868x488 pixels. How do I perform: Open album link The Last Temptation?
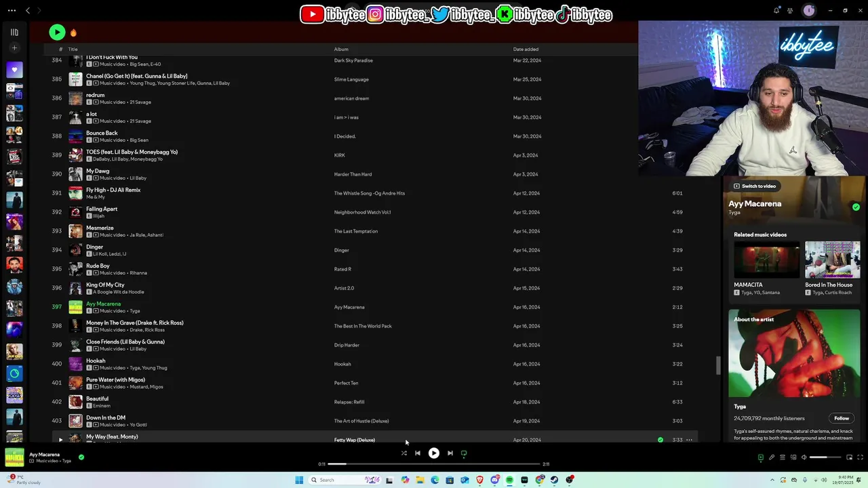tap(356, 231)
